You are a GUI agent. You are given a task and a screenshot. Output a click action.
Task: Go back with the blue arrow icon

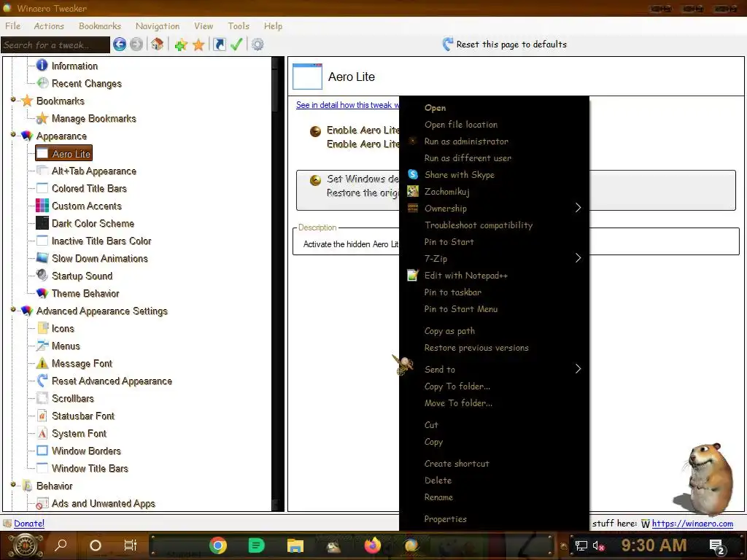120,44
